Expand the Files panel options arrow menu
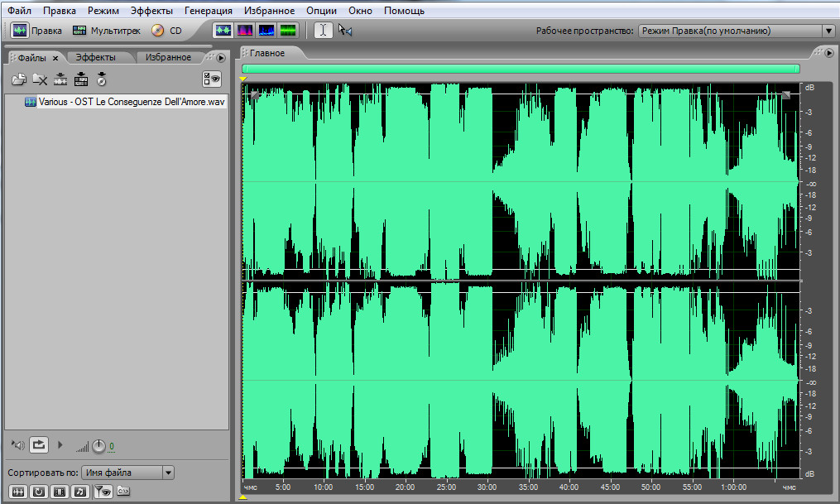The image size is (840, 504). tap(220, 58)
